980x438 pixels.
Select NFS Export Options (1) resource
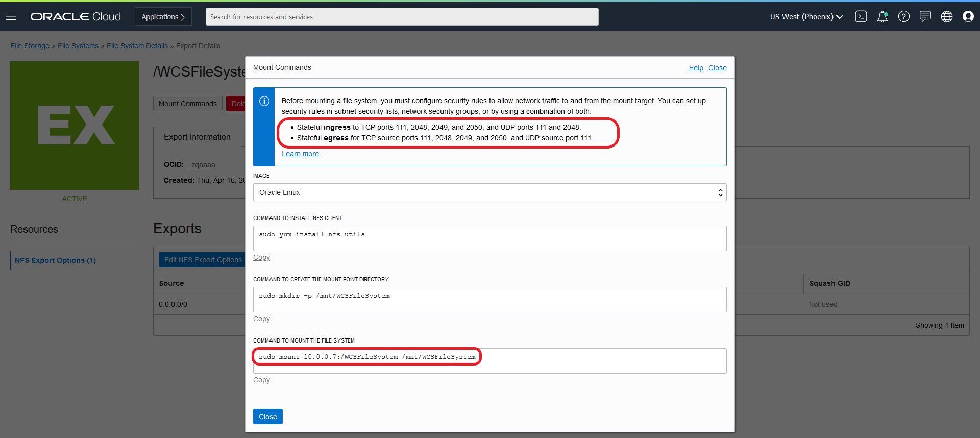(x=55, y=260)
